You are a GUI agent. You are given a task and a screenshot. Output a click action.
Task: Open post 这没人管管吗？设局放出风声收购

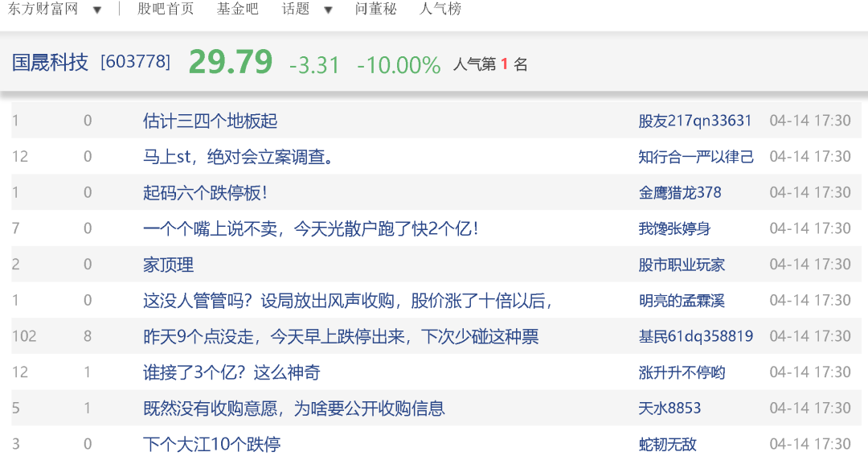tap(348, 301)
